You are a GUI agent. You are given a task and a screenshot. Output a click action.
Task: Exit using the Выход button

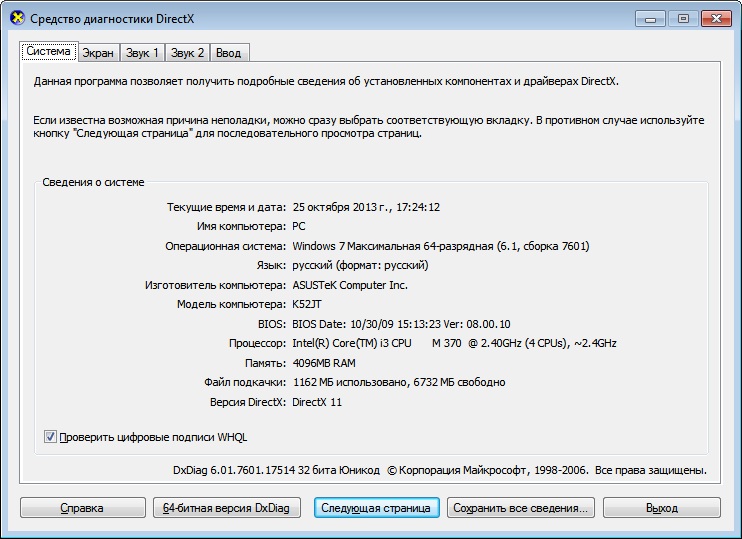661,508
